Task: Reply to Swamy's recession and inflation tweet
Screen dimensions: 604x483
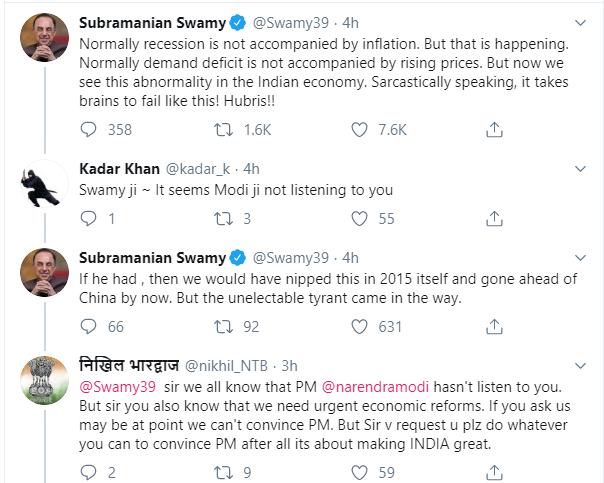Action: [x=88, y=129]
